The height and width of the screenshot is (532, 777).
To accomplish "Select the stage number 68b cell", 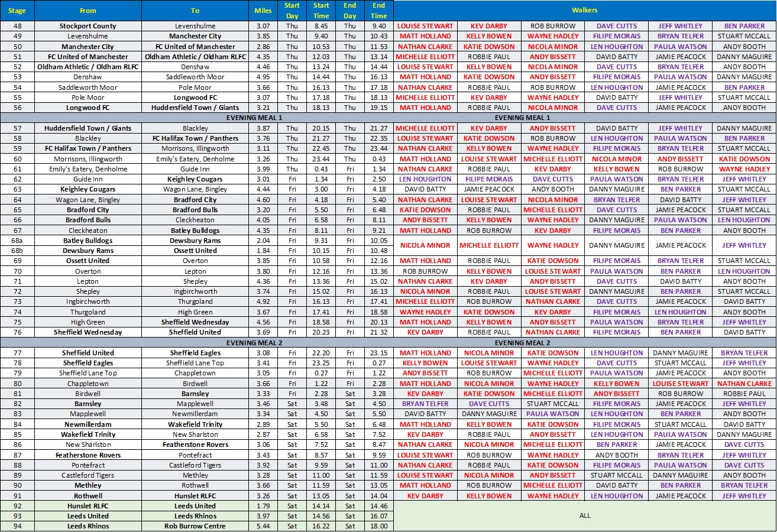I will tap(17, 251).
